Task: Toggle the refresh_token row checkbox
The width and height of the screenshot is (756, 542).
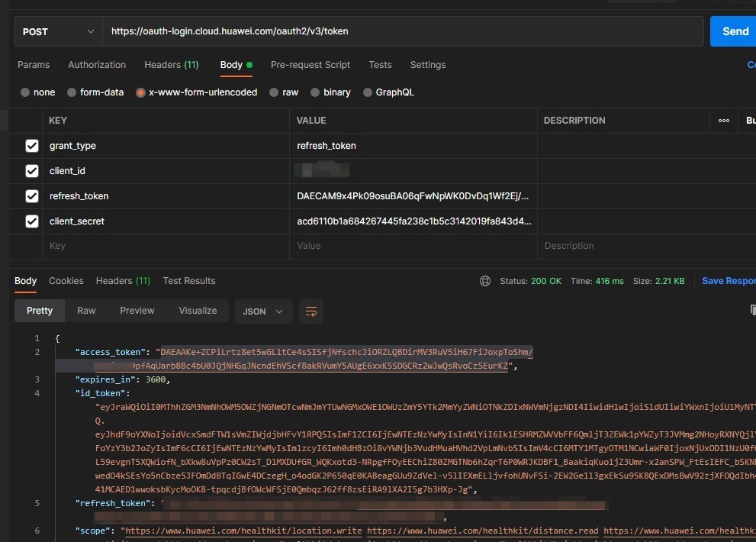Action: click(32, 196)
